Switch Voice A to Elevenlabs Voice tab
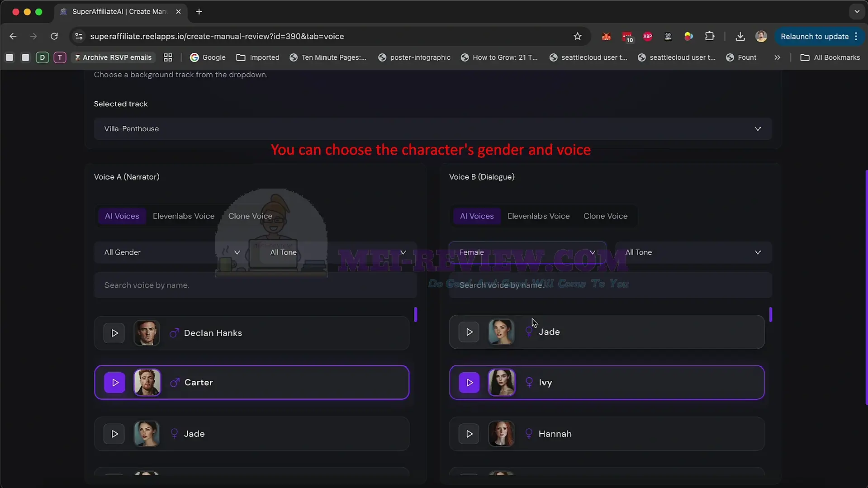 184,216
